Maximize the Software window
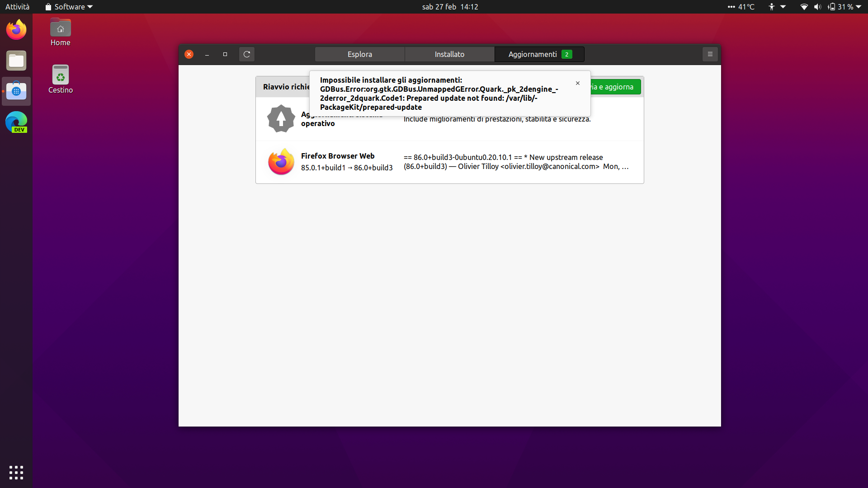868x488 pixels. click(225, 54)
